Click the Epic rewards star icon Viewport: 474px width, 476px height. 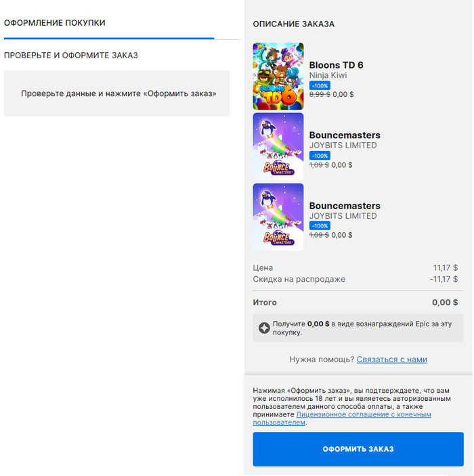click(264, 328)
